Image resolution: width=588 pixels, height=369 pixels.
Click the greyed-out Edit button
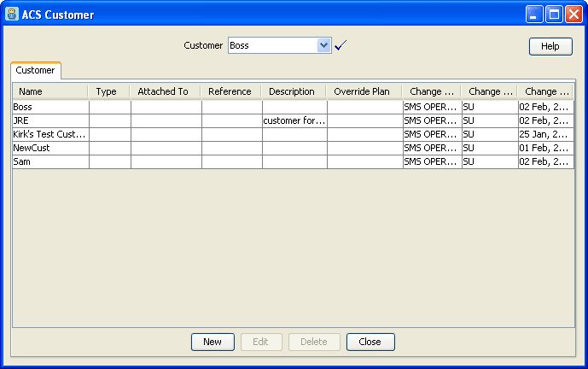(261, 342)
